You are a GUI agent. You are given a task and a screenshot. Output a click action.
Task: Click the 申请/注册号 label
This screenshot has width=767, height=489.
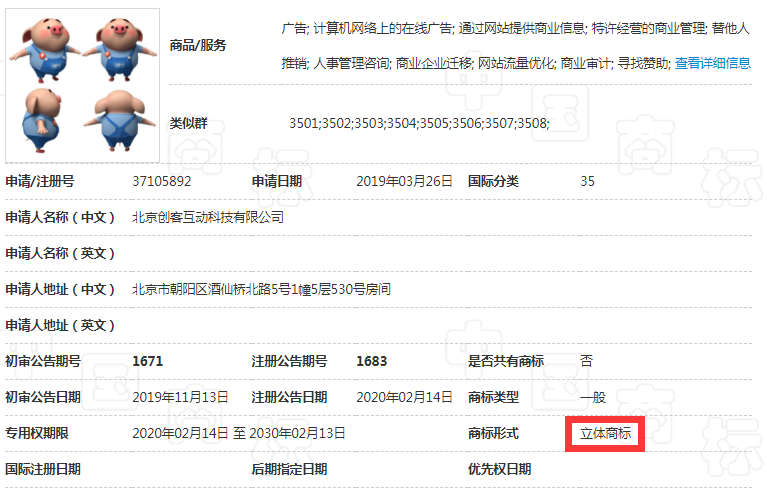(40, 181)
